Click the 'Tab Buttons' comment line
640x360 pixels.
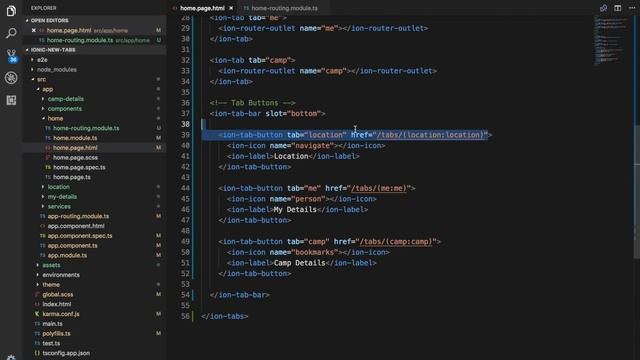(x=252, y=103)
